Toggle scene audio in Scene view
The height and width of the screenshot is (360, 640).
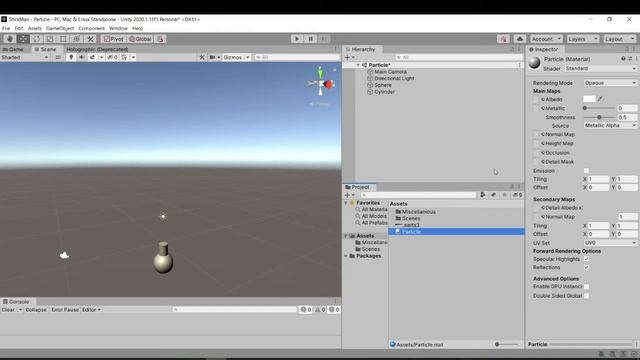point(82,57)
